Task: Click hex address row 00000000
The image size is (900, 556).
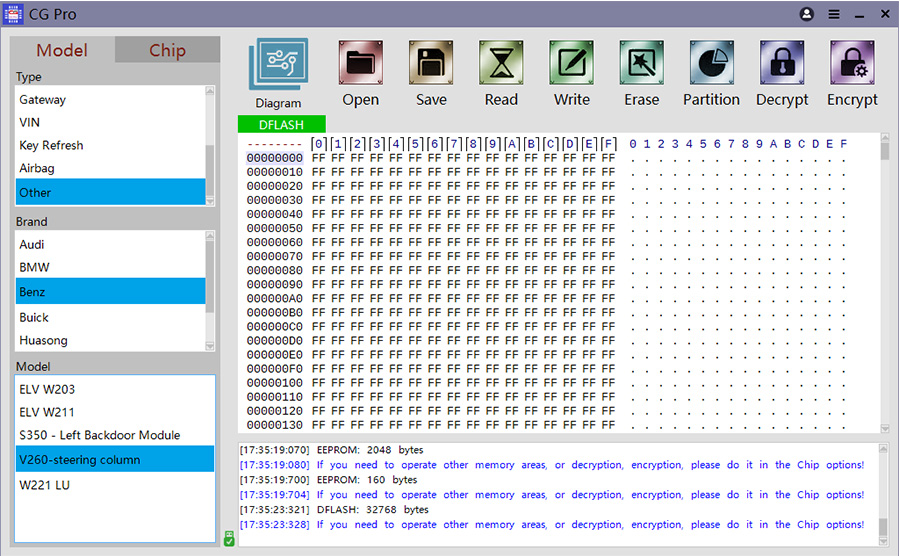Action: [274, 158]
